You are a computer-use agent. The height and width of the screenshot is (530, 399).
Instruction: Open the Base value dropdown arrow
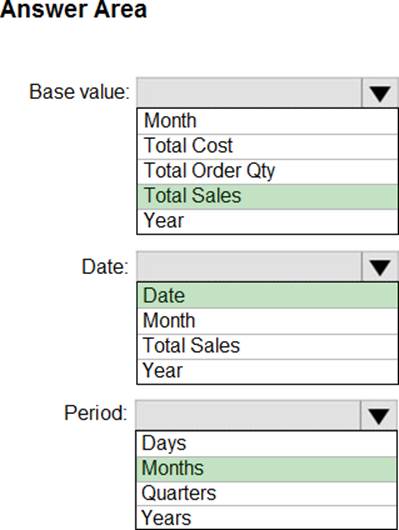[x=380, y=93]
